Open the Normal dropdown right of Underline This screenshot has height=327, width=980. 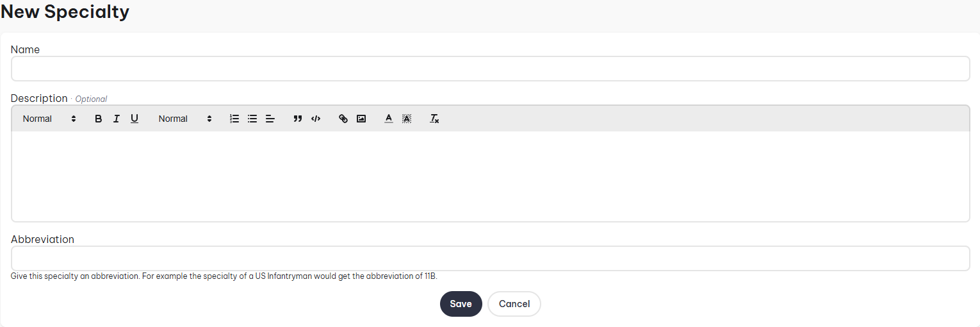[185, 119]
